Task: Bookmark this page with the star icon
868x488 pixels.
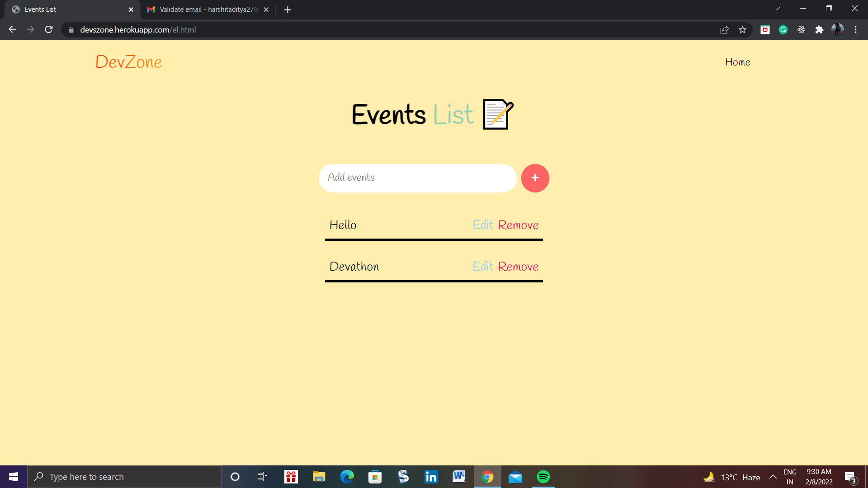Action: coord(743,29)
